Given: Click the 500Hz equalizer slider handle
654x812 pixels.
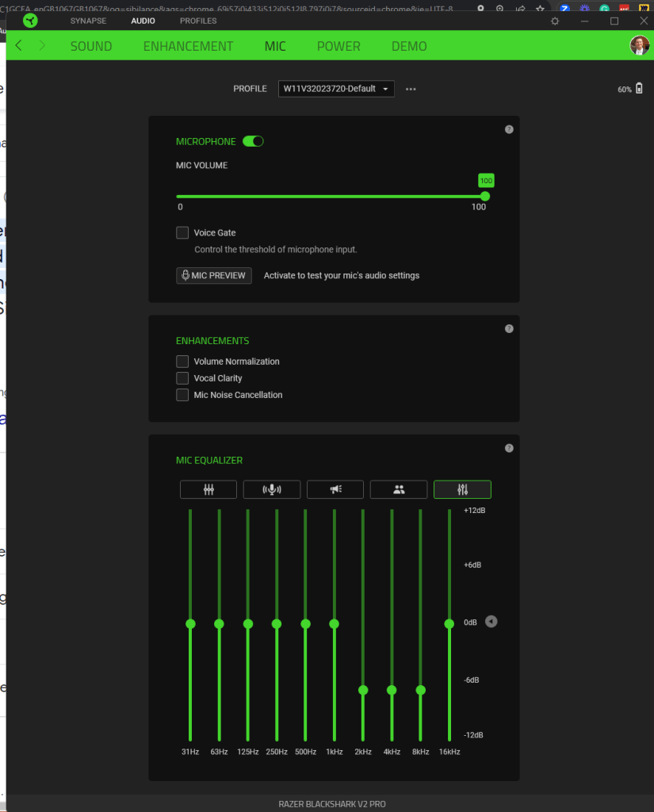Looking at the screenshot, I should [305, 623].
